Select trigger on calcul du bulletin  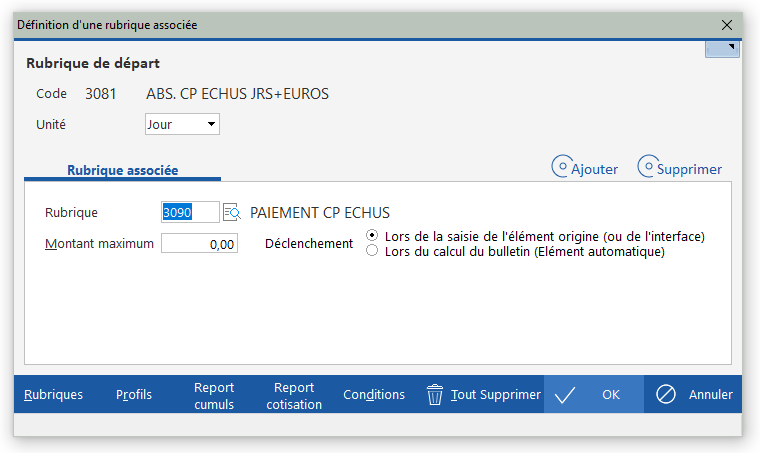(x=372, y=250)
